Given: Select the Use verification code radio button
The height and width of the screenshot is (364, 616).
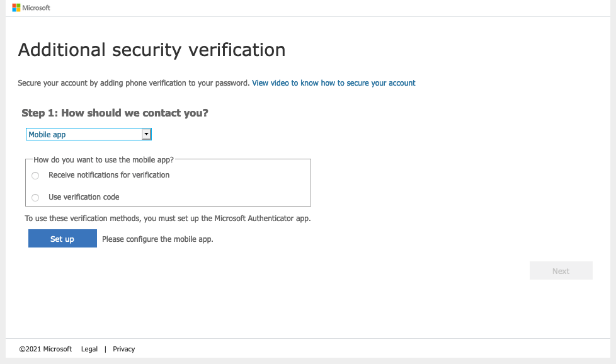Looking at the screenshot, I should (x=35, y=198).
